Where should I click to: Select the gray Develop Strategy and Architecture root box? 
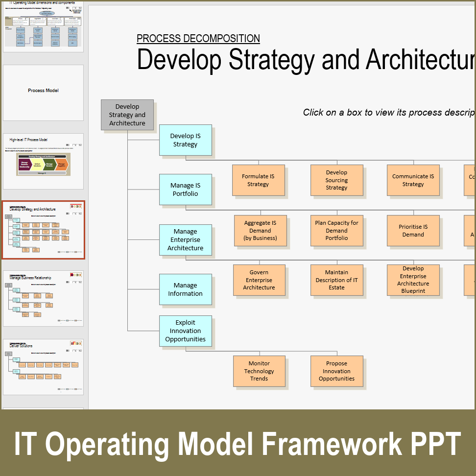tap(127, 115)
